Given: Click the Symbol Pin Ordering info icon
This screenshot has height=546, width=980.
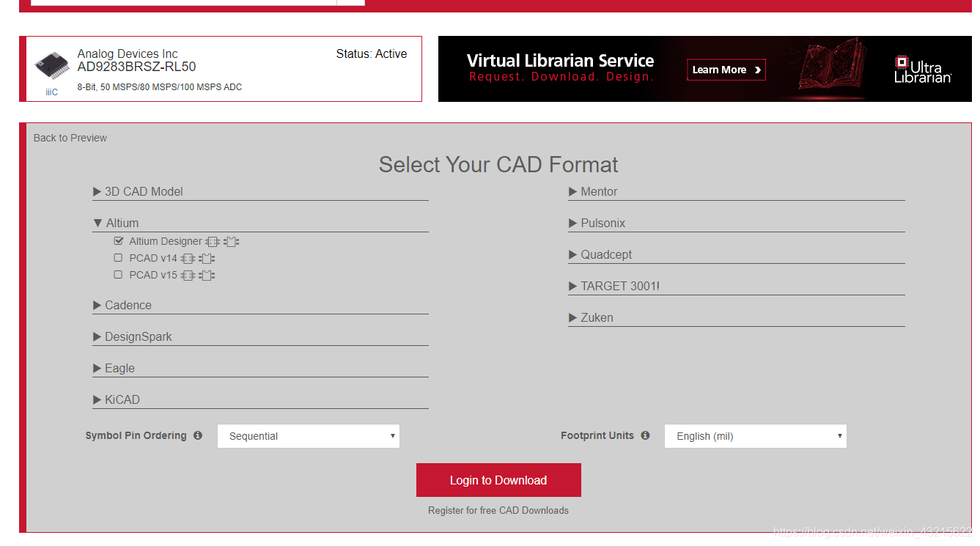Looking at the screenshot, I should coord(198,435).
